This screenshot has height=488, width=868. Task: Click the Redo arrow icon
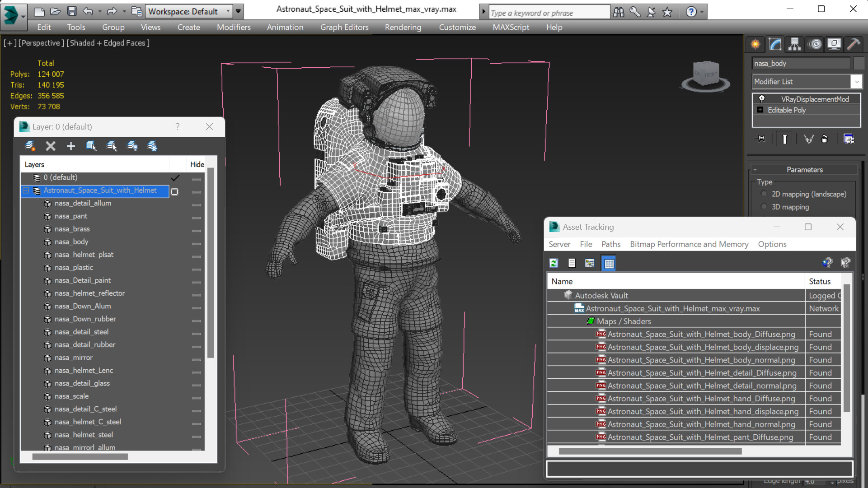(112, 11)
